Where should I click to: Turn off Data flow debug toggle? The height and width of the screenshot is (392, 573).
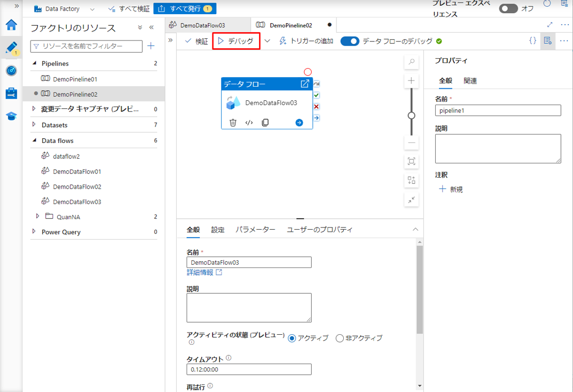point(350,42)
